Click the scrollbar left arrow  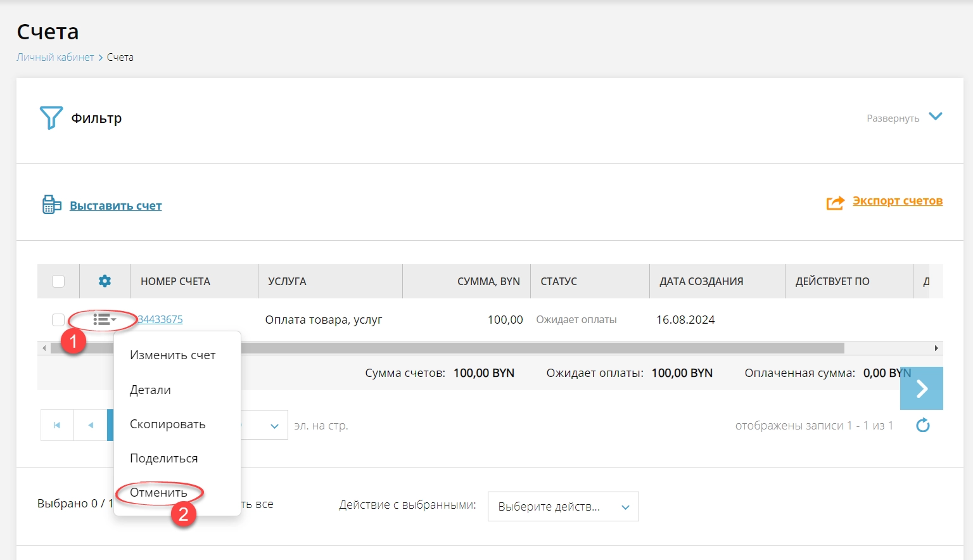(x=44, y=348)
